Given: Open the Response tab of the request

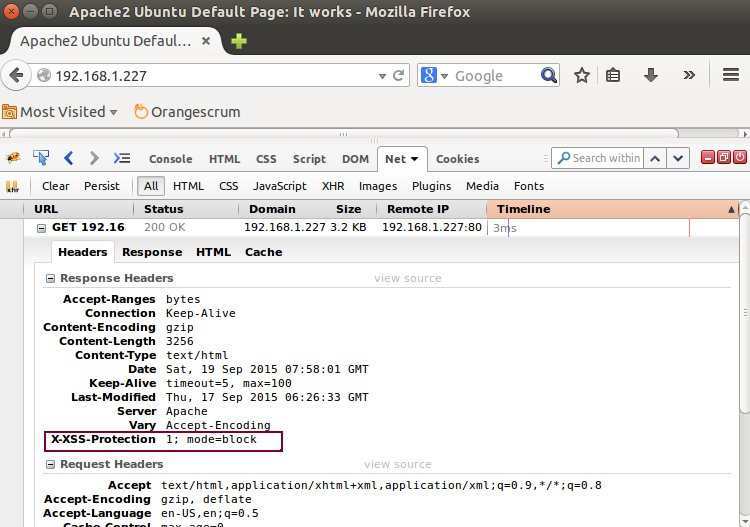Looking at the screenshot, I should pos(152,252).
